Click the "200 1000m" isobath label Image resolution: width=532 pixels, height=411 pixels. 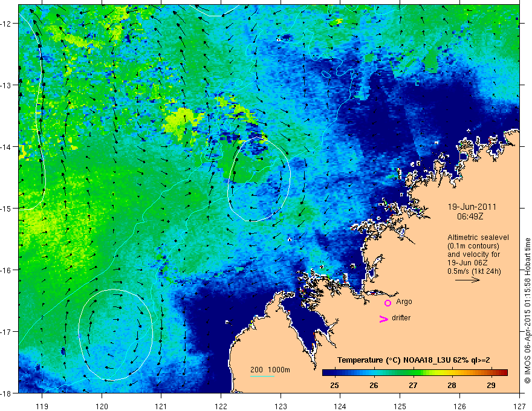tap(270, 370)
